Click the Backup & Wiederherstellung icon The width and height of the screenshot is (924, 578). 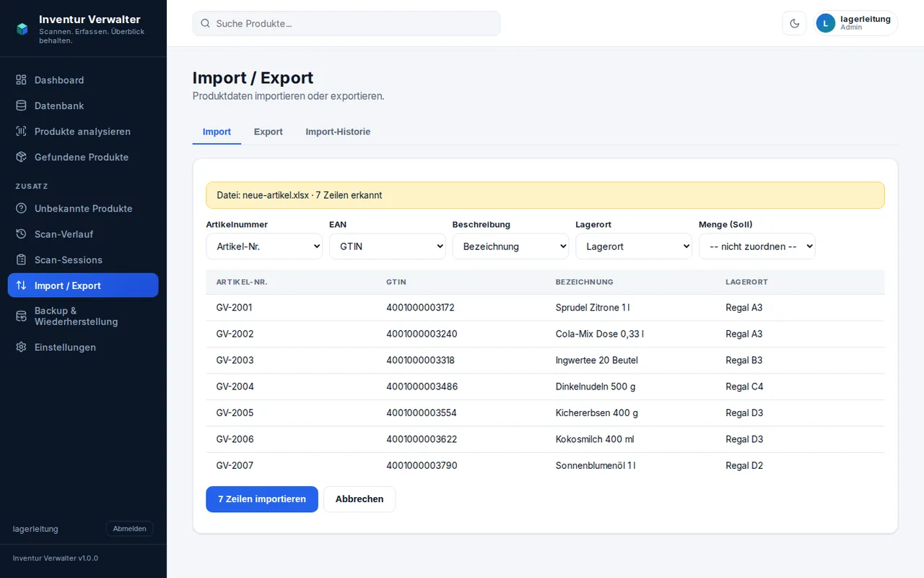click(22, 316)
